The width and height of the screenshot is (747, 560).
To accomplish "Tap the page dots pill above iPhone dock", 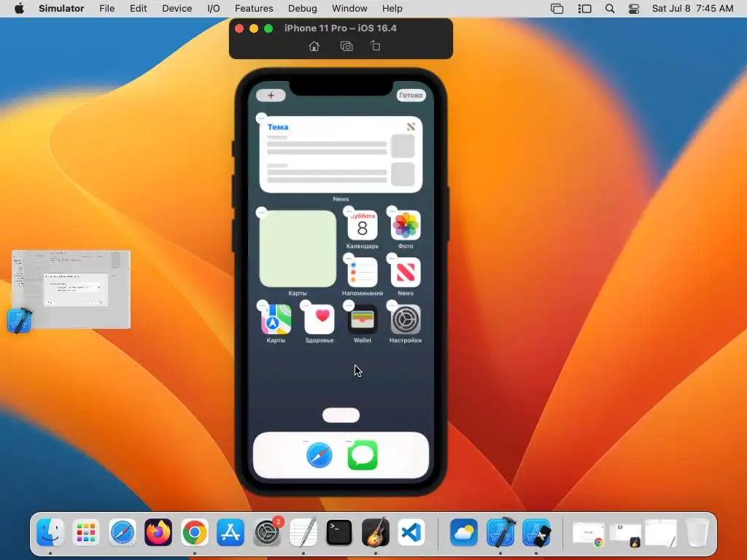I will (341, 415).
